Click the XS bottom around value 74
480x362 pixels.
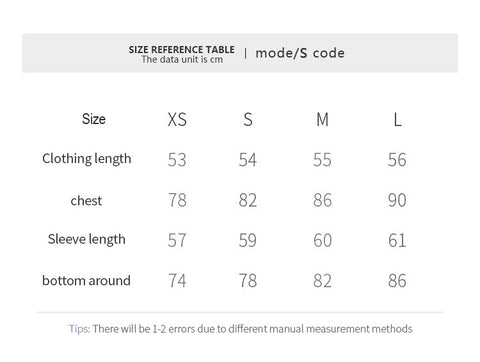(x=177, y=281)
